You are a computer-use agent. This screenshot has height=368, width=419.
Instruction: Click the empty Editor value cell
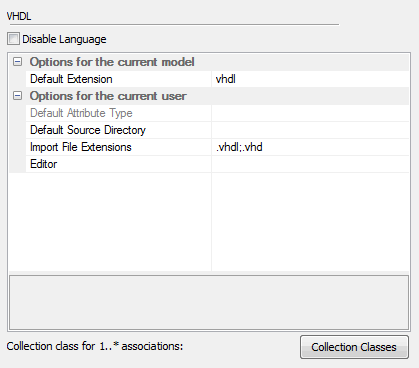pos(310,164)
